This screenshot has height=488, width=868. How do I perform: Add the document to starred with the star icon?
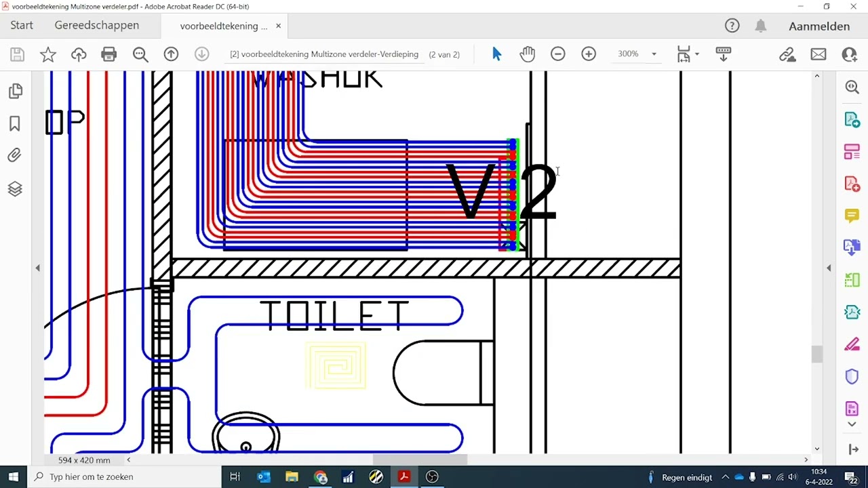coord(47,54)
